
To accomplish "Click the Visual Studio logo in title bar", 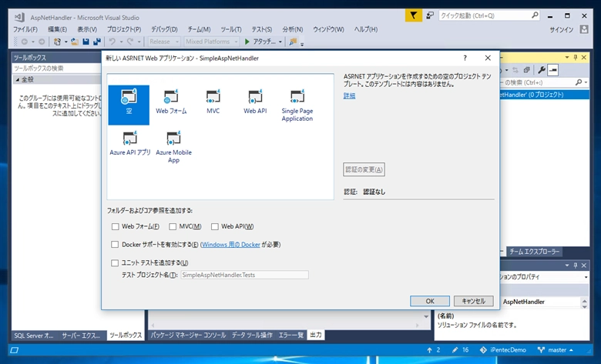I will (19, 17).
